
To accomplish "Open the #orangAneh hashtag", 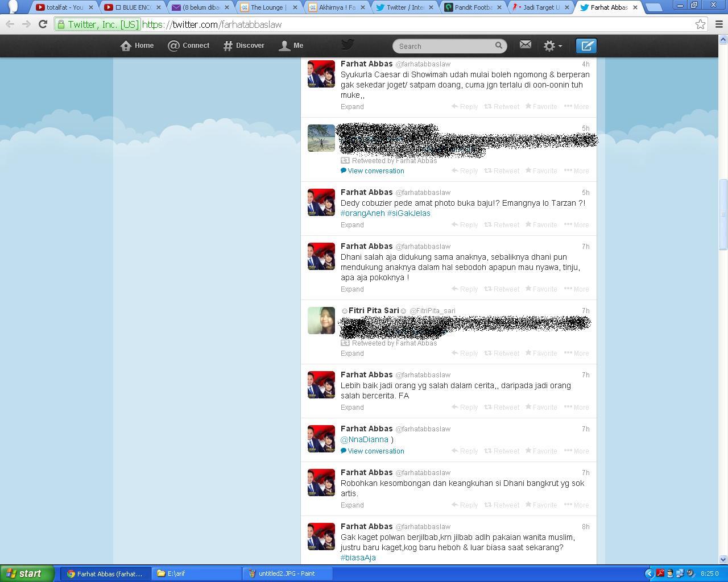I will (363, 213).
